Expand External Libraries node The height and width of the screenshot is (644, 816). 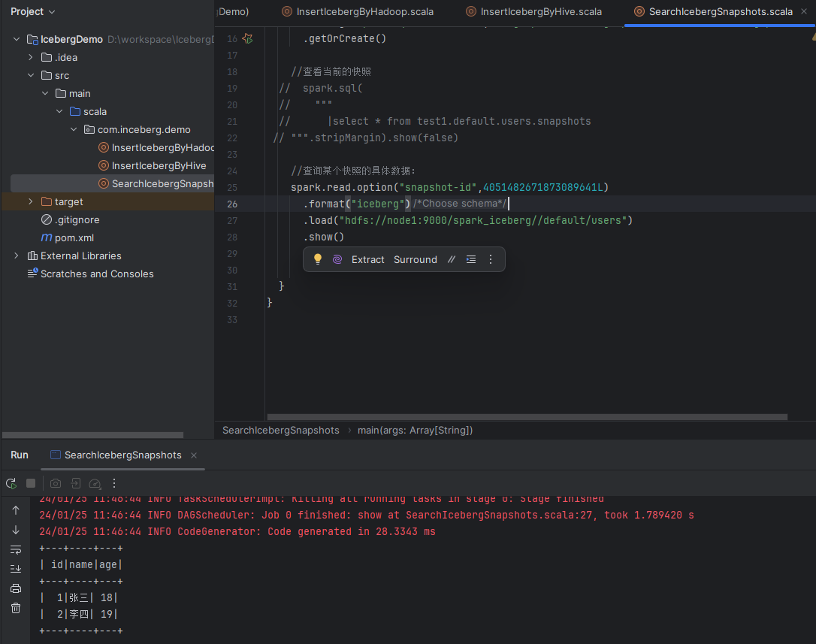point(17,255)
